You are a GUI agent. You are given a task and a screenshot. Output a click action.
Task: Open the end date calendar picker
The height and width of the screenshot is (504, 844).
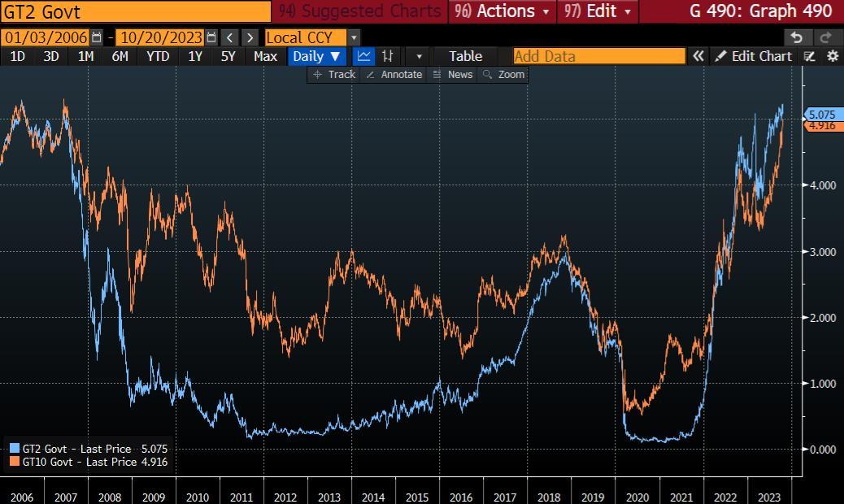coord(211,37)
